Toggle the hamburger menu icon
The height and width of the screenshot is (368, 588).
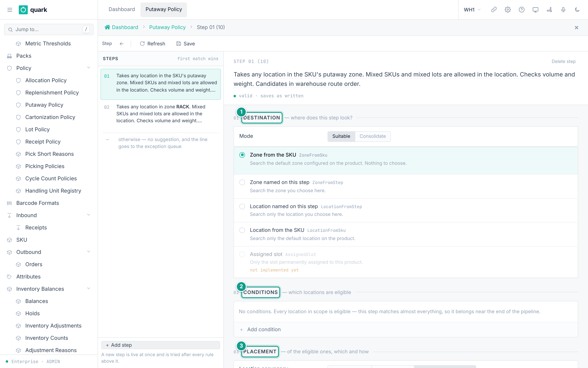(x=10, y=10)
